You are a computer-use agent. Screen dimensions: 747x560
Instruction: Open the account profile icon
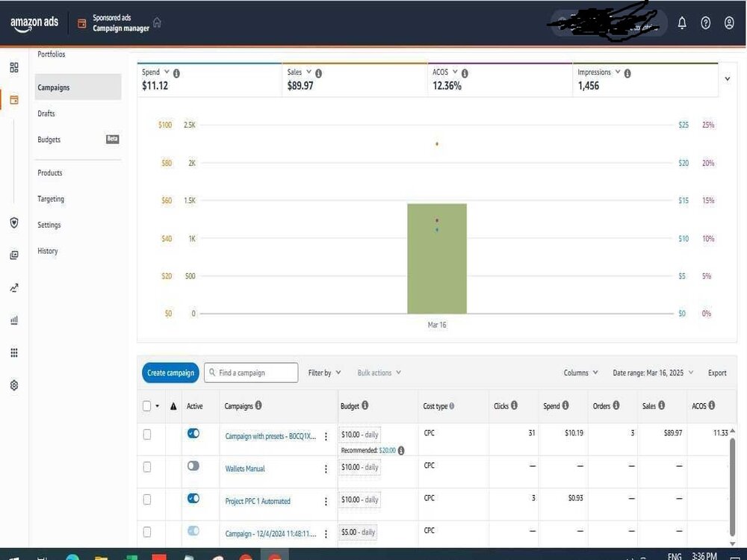click(x=729, y=22)
